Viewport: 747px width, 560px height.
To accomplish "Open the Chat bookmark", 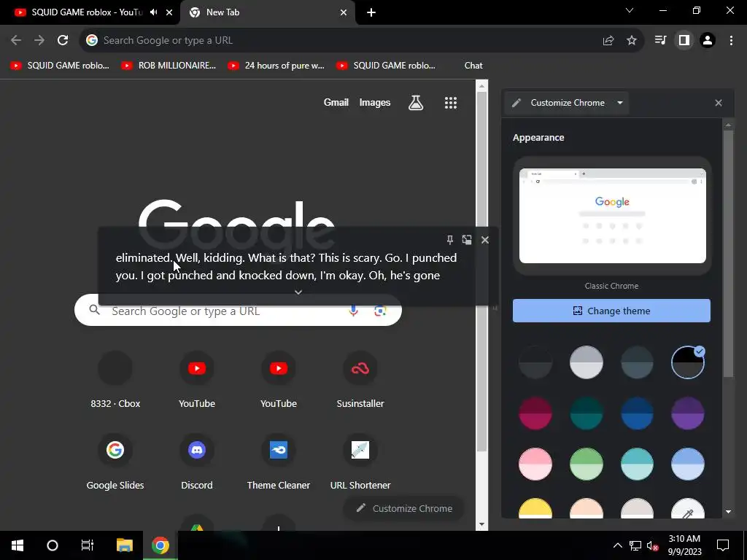I will pyautogui.click(x=473, y=66).
